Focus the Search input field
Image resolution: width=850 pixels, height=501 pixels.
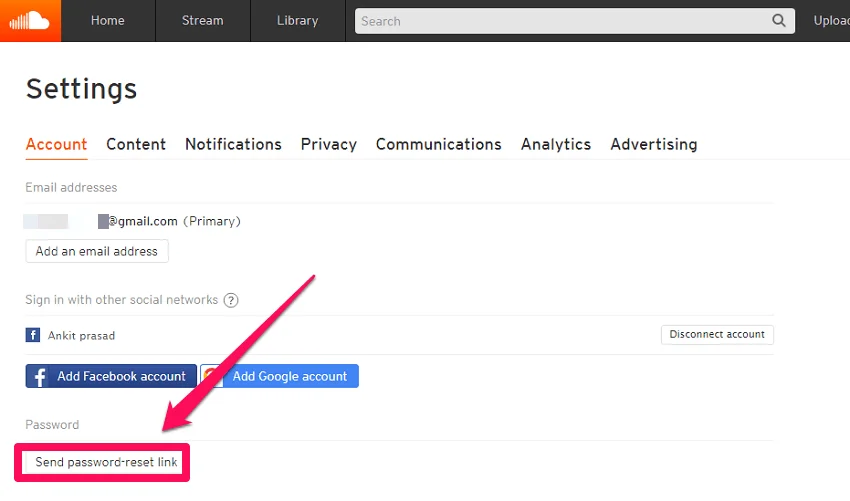point(560,21)
